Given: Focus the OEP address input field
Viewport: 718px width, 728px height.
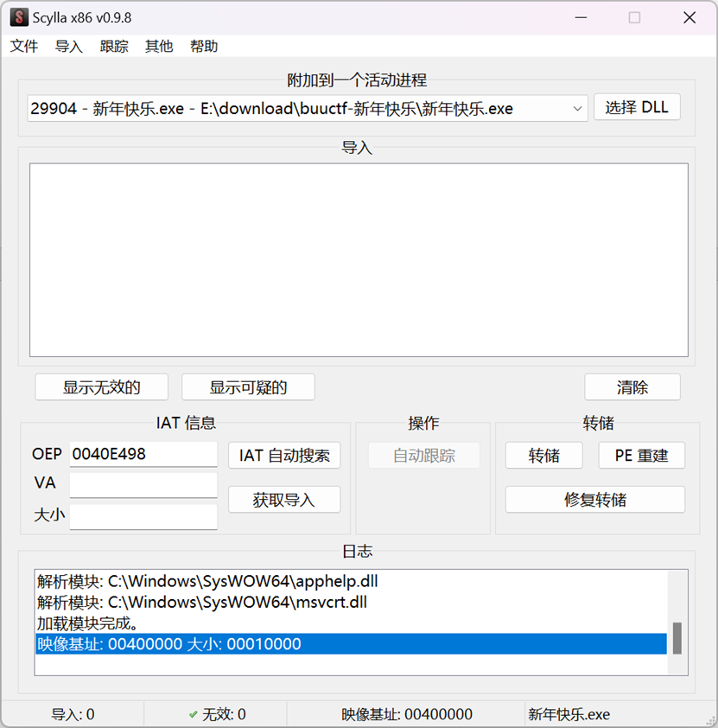Looking at the screenshot, I should (143, 454).
